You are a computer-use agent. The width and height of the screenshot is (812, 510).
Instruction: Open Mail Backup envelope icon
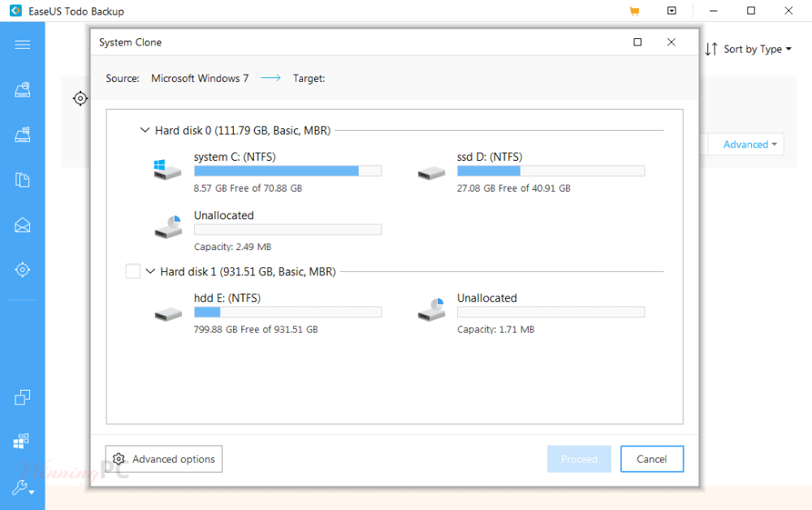click(23, 225)
